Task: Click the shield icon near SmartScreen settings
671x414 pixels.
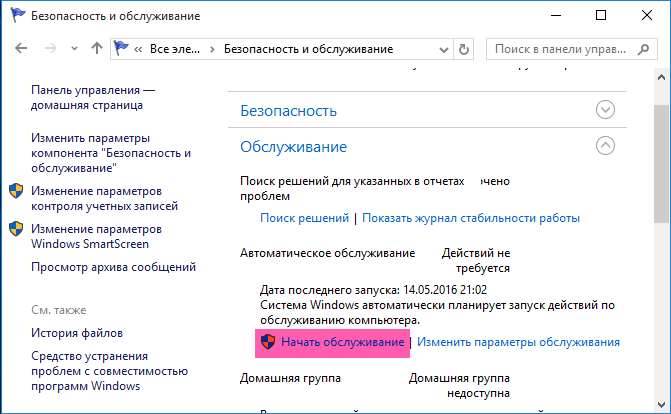Action: click(16, 229)
